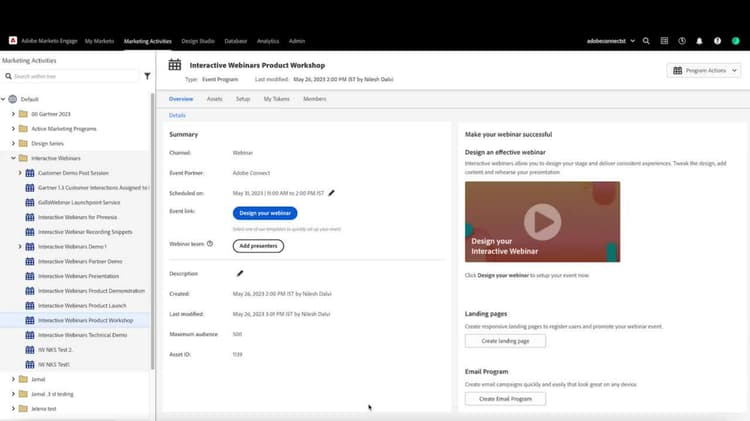Click the notifications bell icon

point(699,41)
